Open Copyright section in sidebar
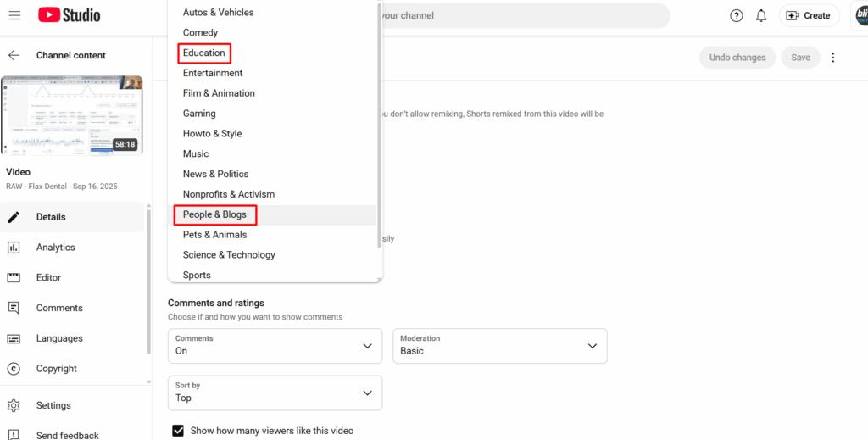Screen dimensions: 868x440 click(x=56, y=369)
